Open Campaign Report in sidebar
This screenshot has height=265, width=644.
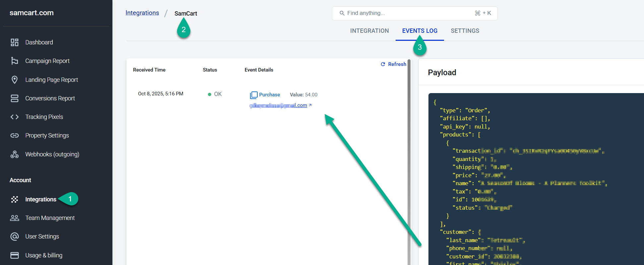(x=47, y=61)
